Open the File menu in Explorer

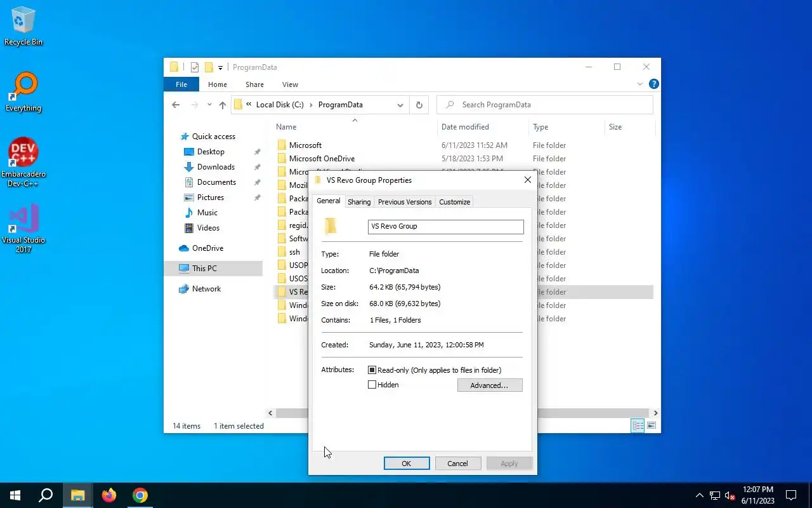pyautogui.click(x=181, y=84)
